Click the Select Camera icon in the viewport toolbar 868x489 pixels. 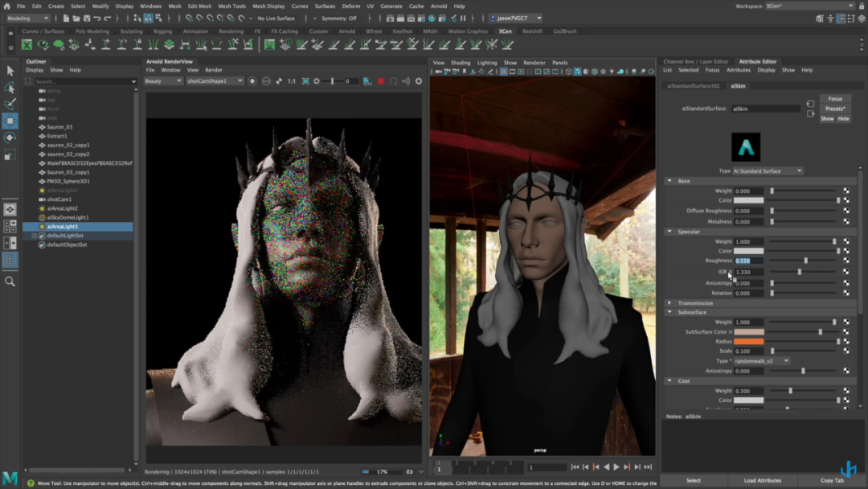[439, 72]
